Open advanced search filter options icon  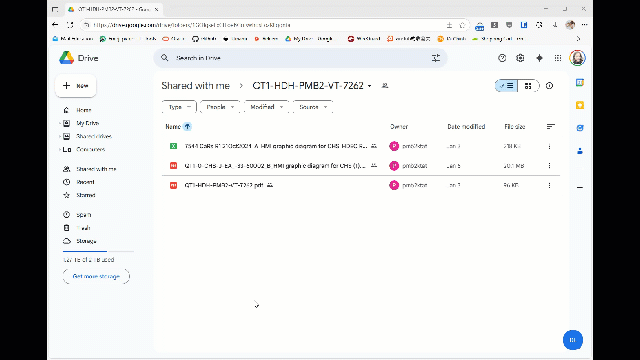click(436, 58)
